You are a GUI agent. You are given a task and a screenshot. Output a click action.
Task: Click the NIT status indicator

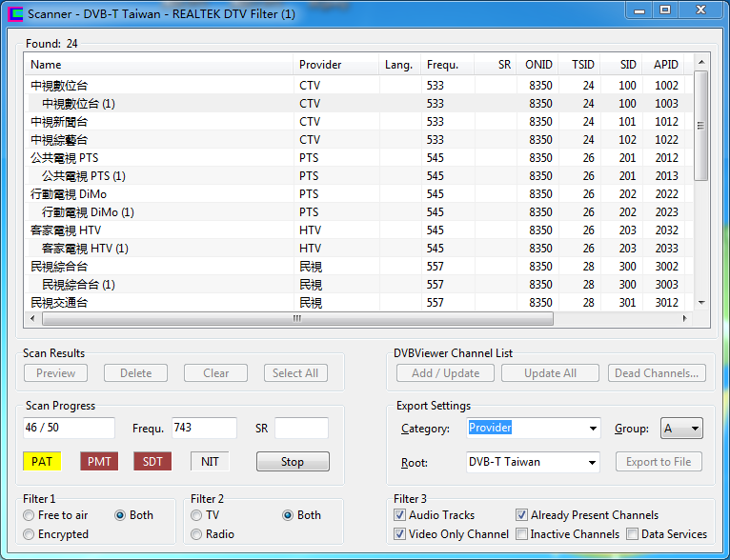pyautogui.click(x=210, y=462)
